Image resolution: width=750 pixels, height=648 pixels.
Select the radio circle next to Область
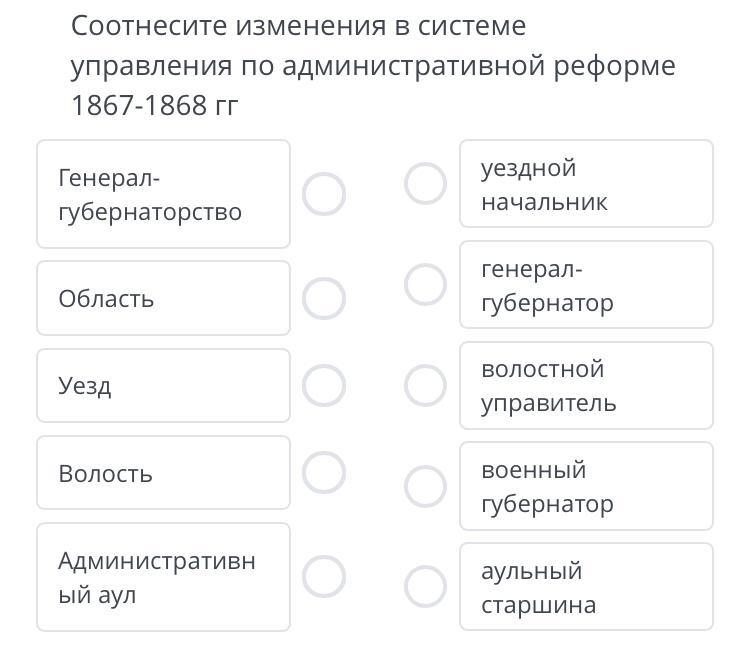(324, 297)
